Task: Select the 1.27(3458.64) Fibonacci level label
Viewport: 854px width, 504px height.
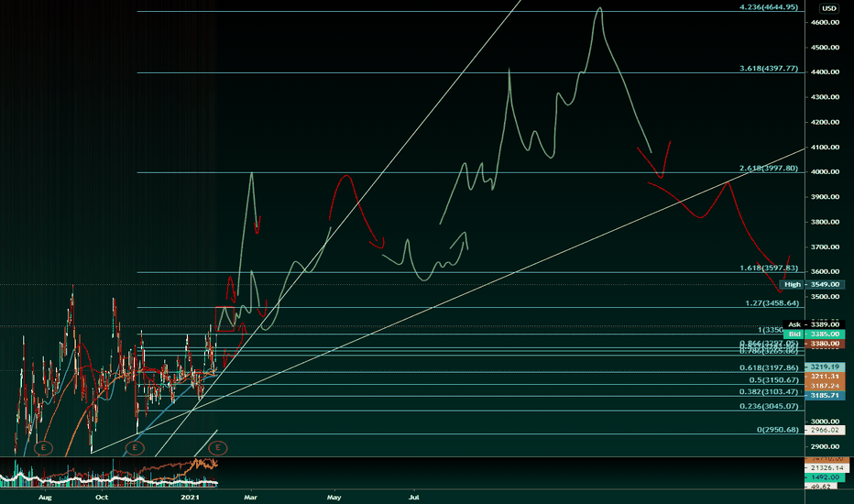Action: (772, 303)
